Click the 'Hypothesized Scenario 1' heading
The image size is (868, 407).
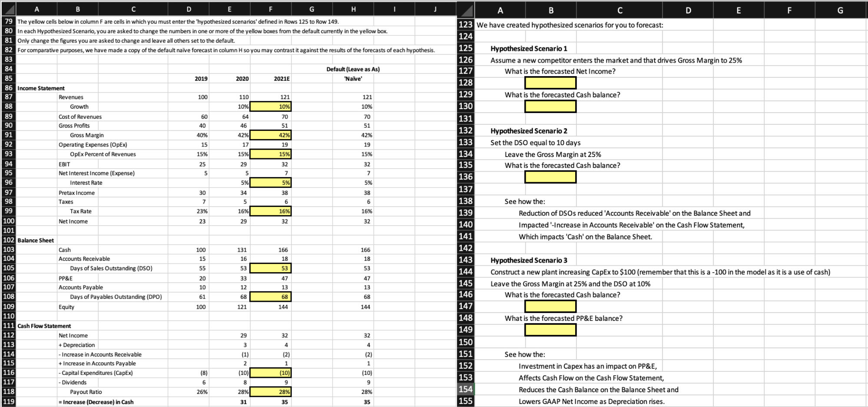point(529,48)
